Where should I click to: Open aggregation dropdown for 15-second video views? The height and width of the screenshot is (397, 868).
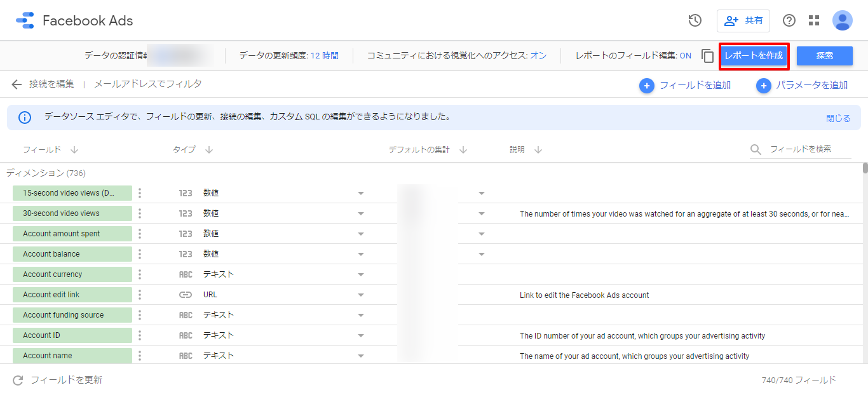(482, 193)
